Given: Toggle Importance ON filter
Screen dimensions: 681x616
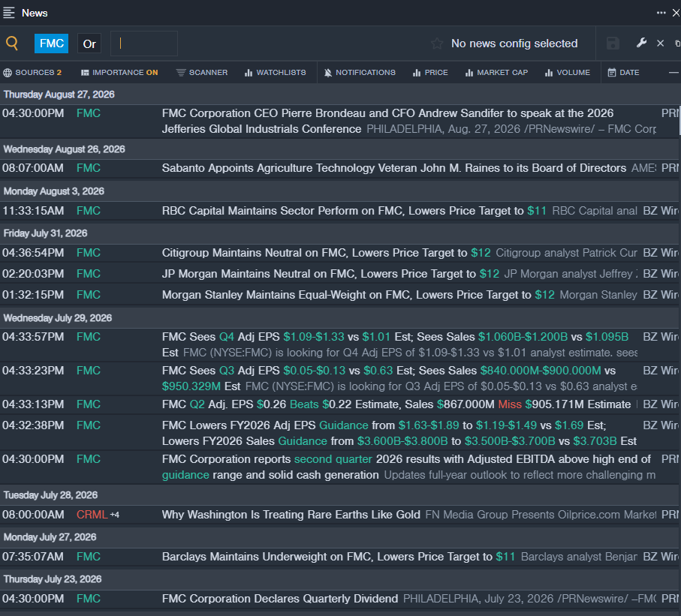Looking at the screenshot, I should pos(119,73).
